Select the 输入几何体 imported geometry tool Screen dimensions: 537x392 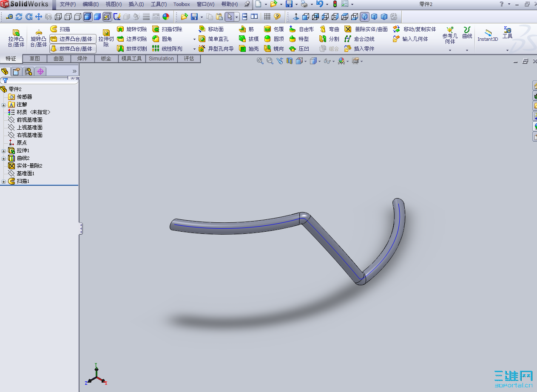411,39
